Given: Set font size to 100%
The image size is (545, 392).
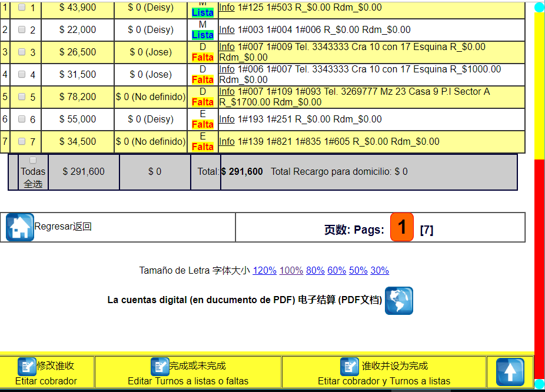Looking at the screenshot, I should pos(291,270).
